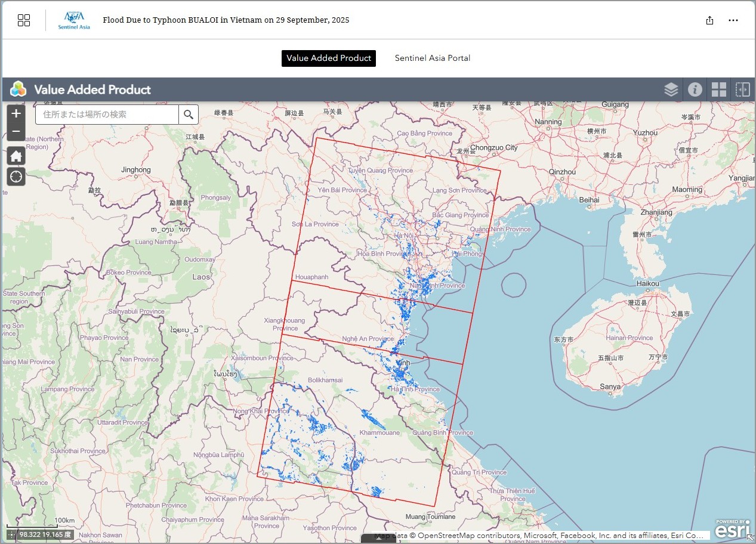Open the info/about widget
Image resolution: width=756 pixels, height=544 pixels.
pos(695,89)
